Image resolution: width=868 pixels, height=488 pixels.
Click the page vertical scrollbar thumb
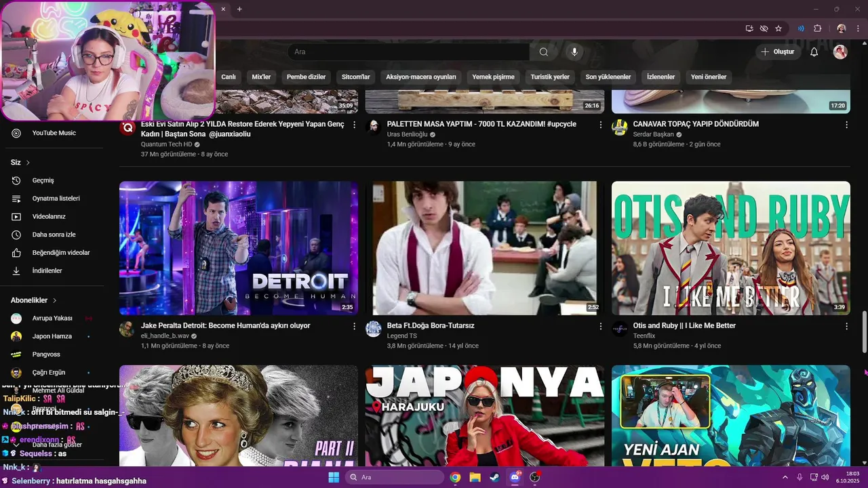[x=864, y=331]
